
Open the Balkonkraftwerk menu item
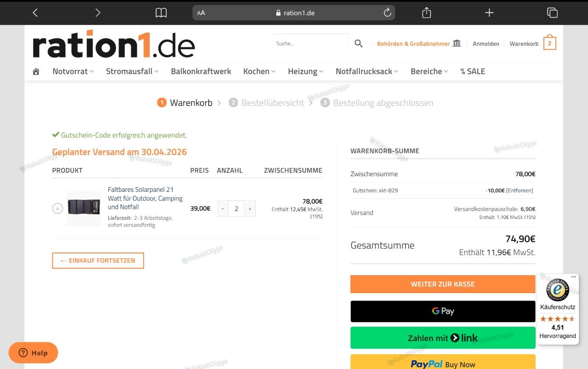pyautogui.click(x=201, y=72)
